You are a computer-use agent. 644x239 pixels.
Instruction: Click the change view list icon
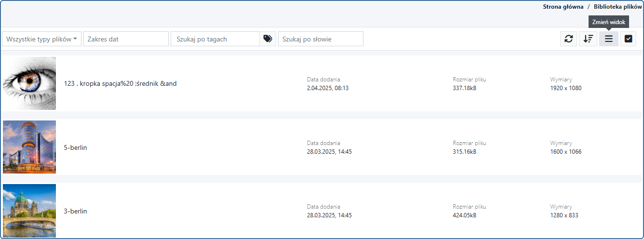coord(608,39)
